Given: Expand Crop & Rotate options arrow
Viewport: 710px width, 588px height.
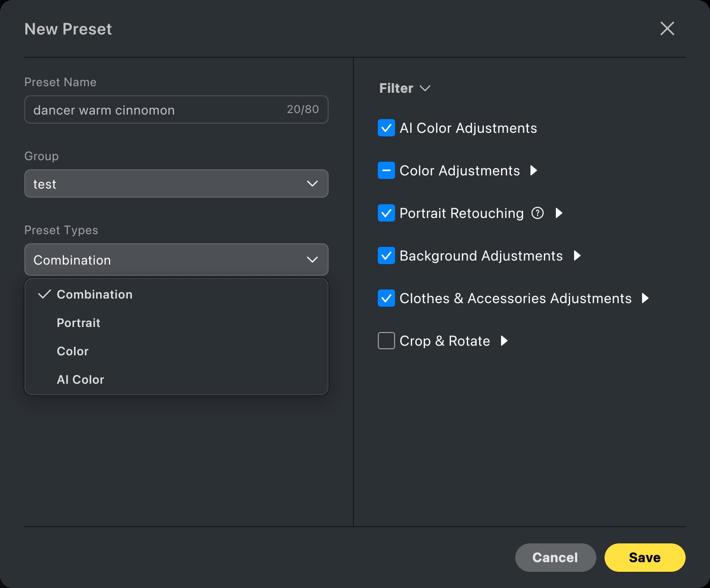Looking at the screenshot, I should click(504, 341).
